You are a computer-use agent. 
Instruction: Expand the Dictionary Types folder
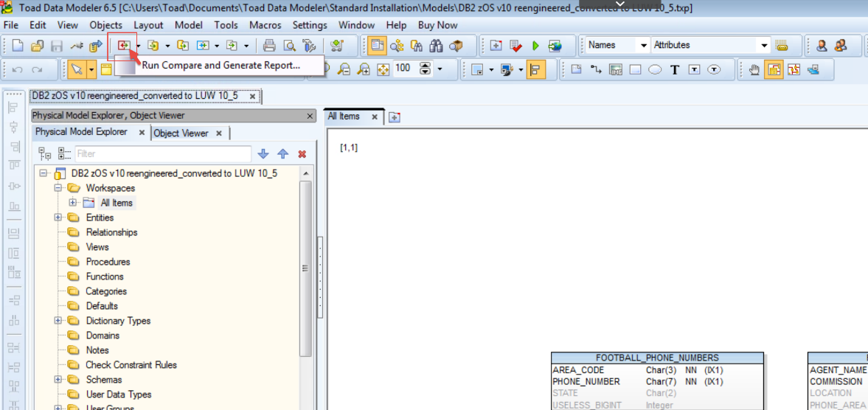(58, 320)
